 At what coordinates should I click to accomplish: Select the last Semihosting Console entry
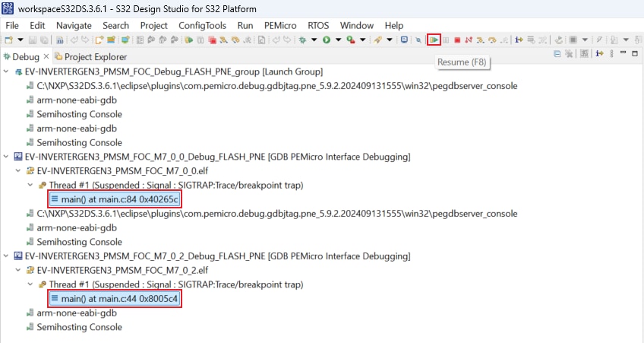tap(79, 327)
